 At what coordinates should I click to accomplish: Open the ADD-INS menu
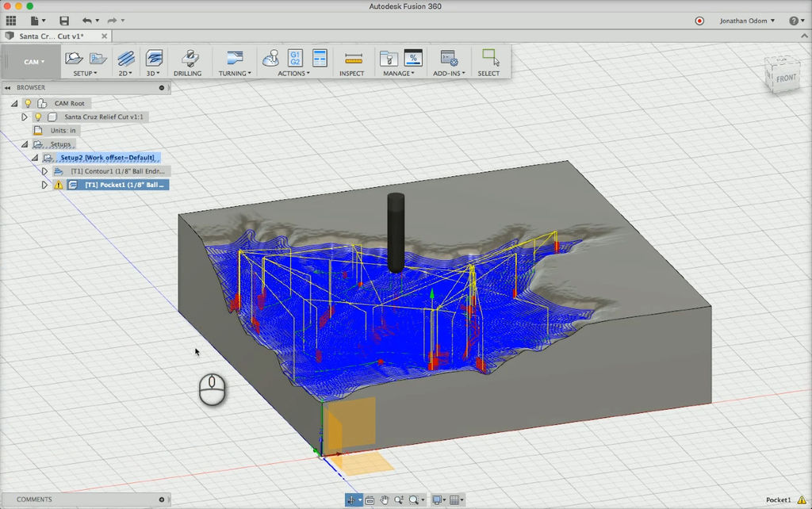pos(449,74)
